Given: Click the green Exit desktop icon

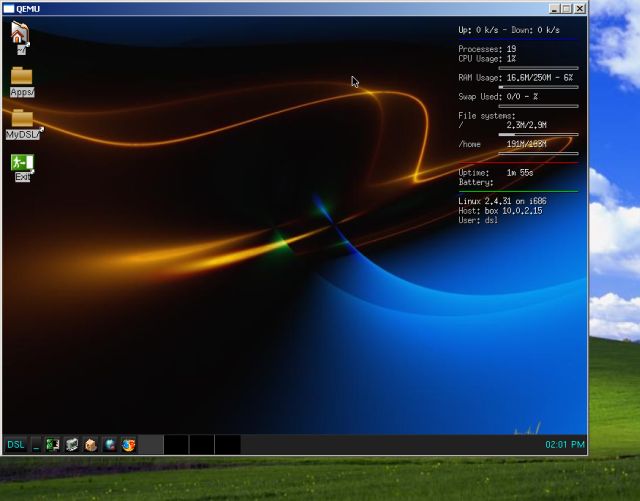Looking at the screenshot, I should click(22, 167).
